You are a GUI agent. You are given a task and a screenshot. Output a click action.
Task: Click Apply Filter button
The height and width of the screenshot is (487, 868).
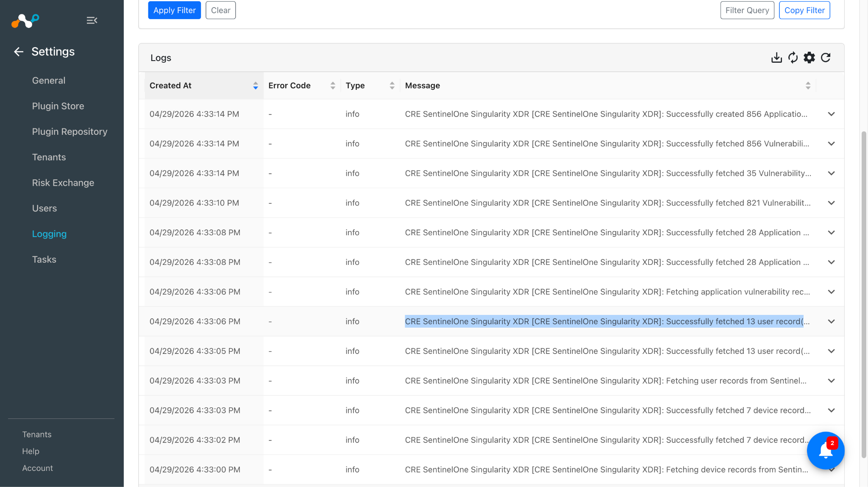175,10
